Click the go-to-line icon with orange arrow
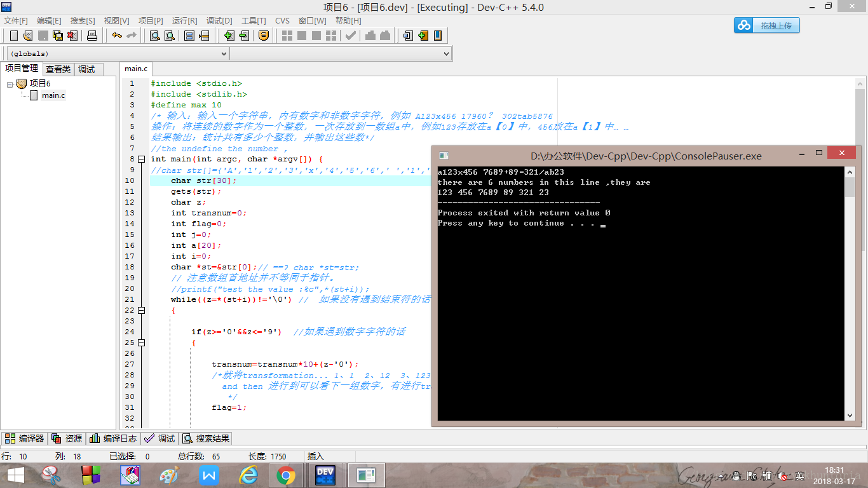The width and height of the screenshot is (868, 488). click(x=204, y=36)
